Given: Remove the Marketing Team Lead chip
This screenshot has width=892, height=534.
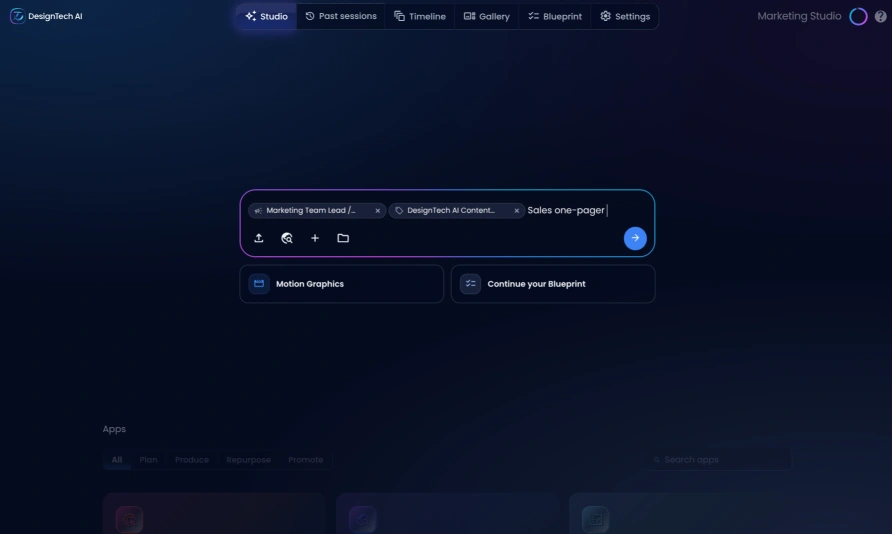Looking at the screenshot, I should pyautogui.click(x=377, y=210).
